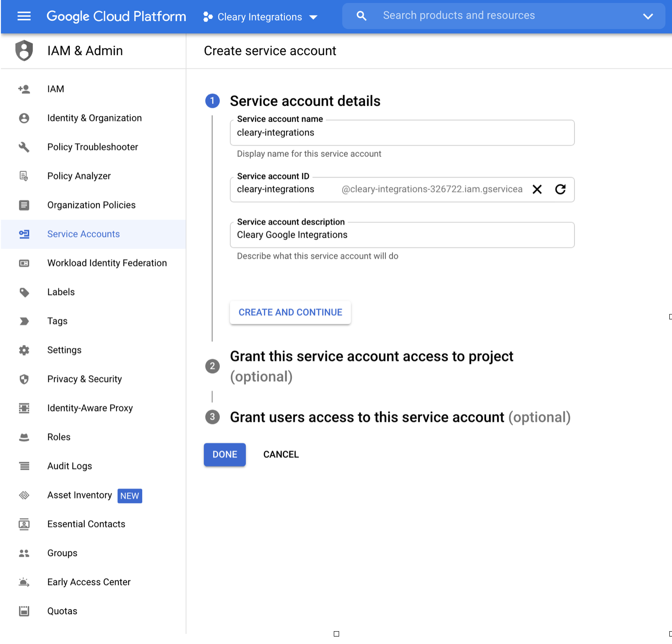Click the Identity-Aware Proxy icon
This screenshot has width=672, height=644.
pos(24,408)
